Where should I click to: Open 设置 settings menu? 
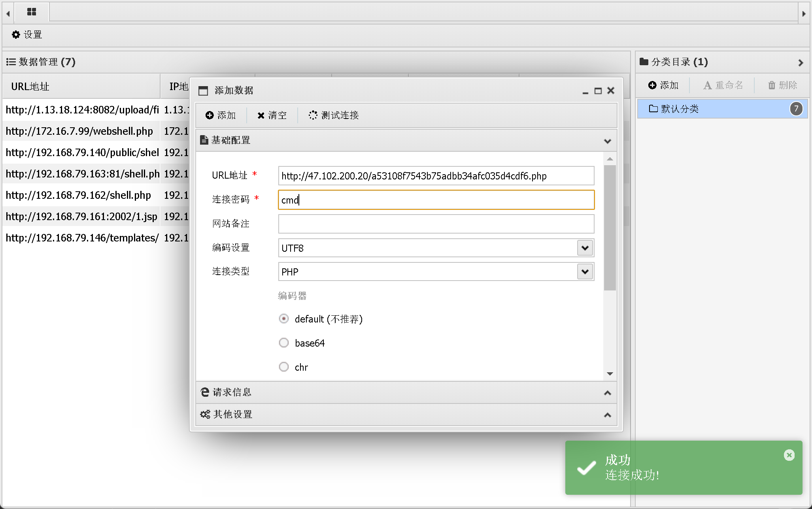coord(27,35)
